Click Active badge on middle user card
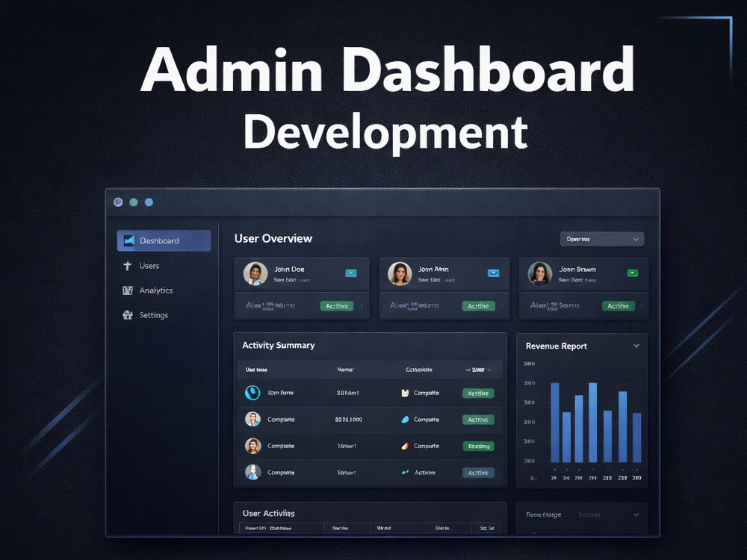This screenshot has height=560, width=747. click(478, 306)
